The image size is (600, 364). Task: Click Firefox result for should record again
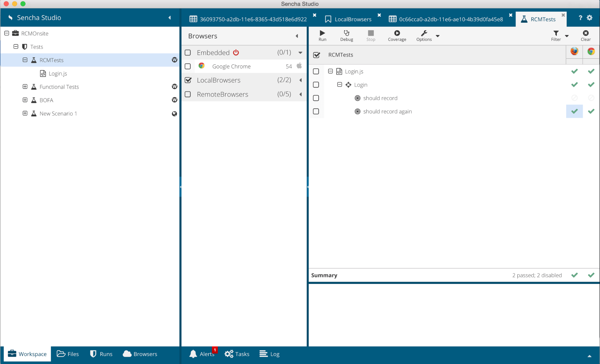574,111
